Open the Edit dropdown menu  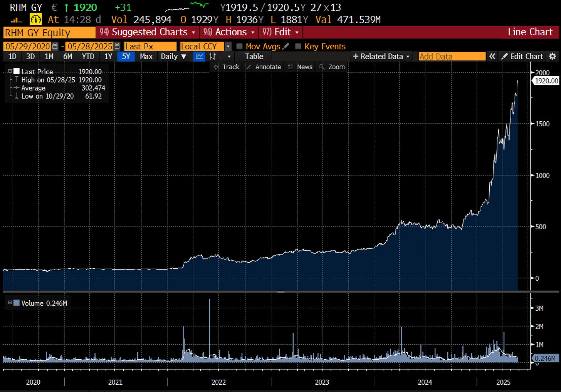(280, 32)
